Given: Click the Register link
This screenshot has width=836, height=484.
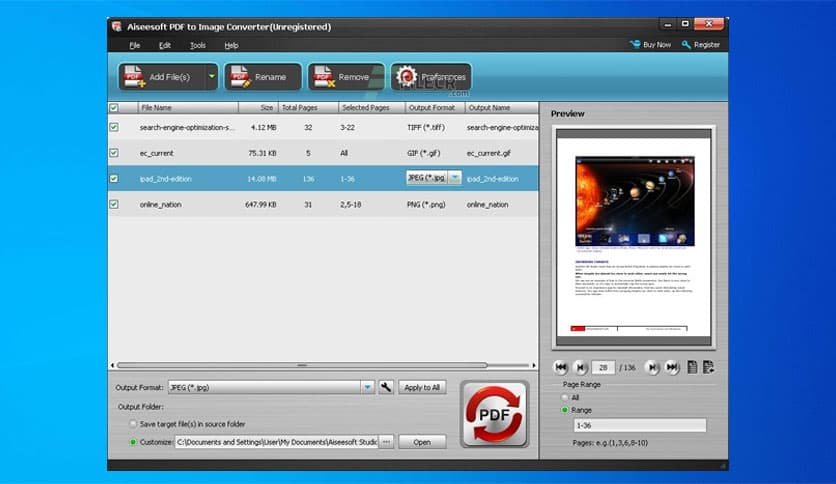Looking at the screenshot, I should (x=701, y=45).
